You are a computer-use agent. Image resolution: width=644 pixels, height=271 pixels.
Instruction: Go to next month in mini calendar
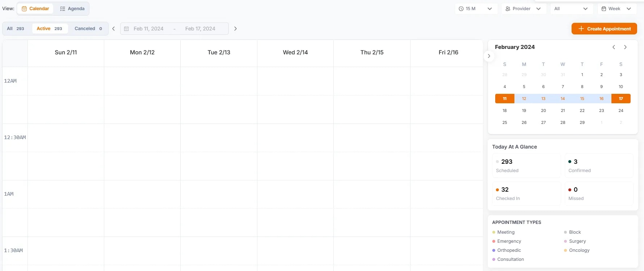(x=625, y=47)
